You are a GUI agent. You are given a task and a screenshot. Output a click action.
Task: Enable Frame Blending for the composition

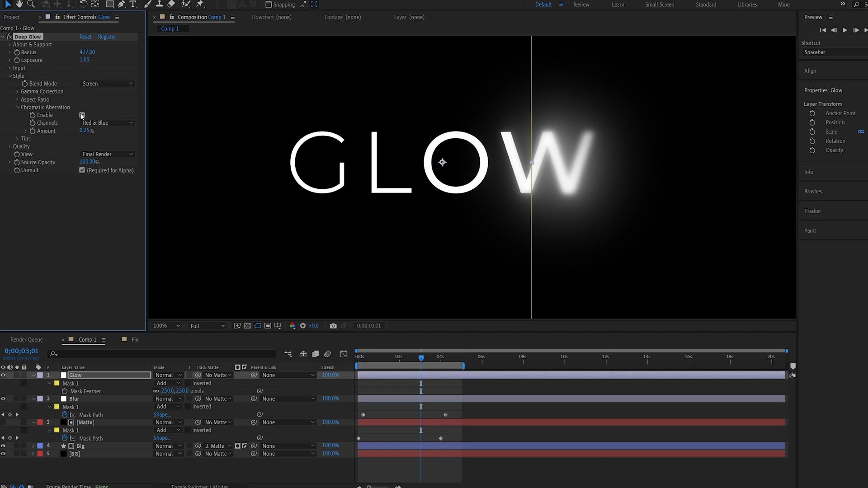[316, 354]
